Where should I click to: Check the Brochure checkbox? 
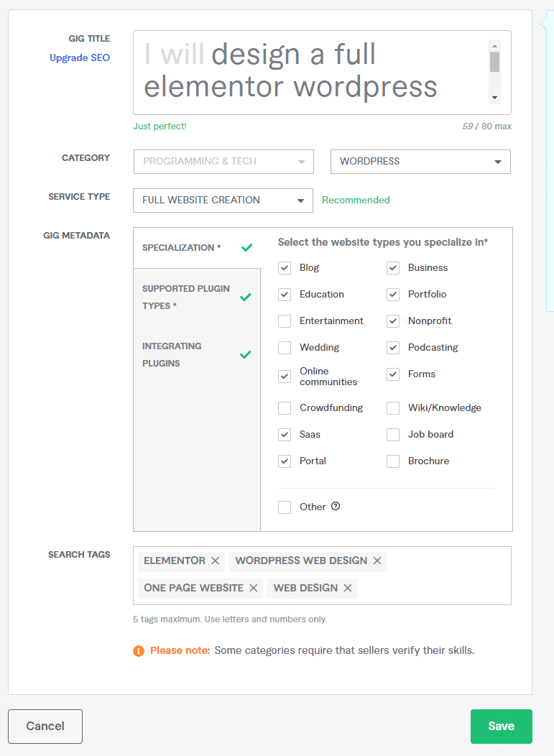(393, 461)
